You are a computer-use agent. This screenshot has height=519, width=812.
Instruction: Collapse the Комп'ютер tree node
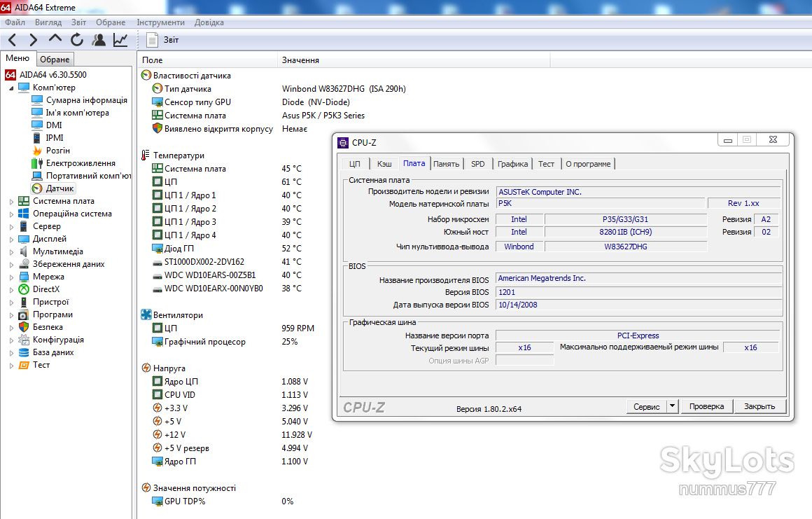click(11, 88)
